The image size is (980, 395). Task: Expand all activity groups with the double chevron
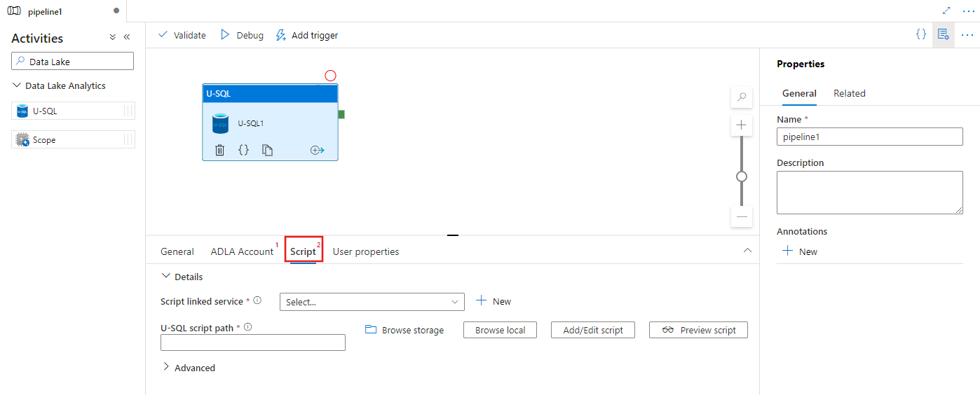(112, 37)
